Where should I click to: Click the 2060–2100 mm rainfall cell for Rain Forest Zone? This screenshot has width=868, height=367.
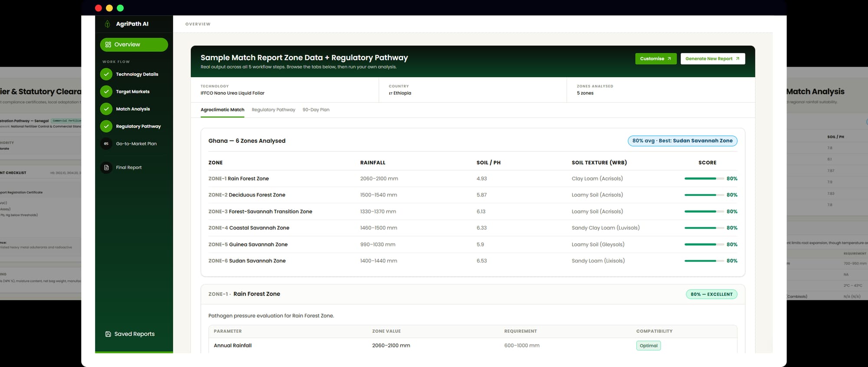click(379, 179)
